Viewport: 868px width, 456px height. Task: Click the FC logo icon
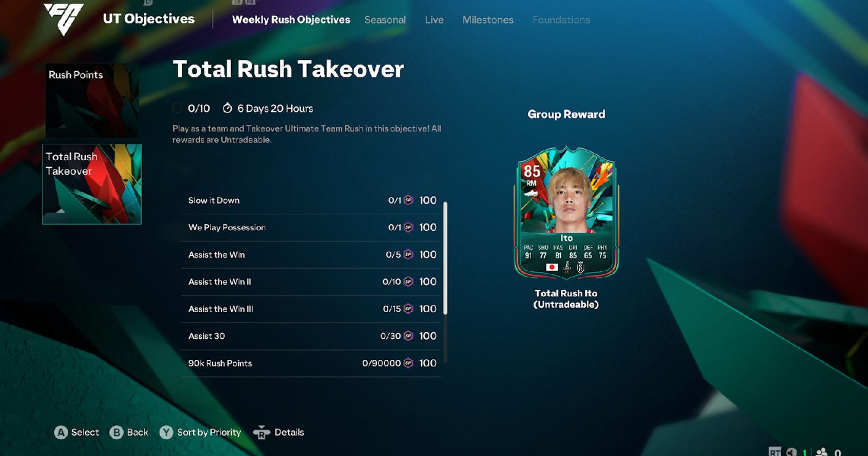point(63,19)
